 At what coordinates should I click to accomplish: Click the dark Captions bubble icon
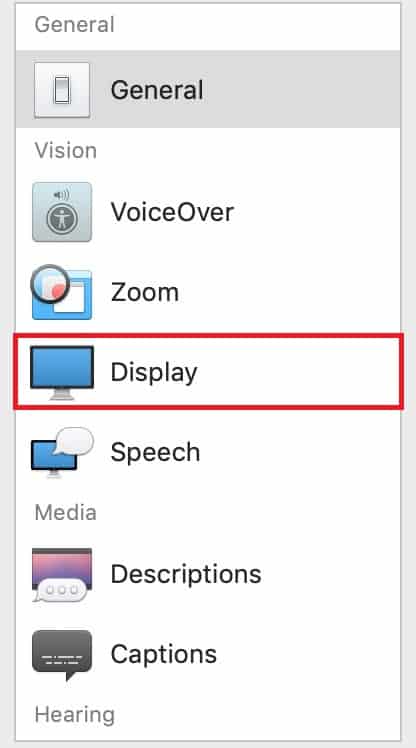[62, 654]
